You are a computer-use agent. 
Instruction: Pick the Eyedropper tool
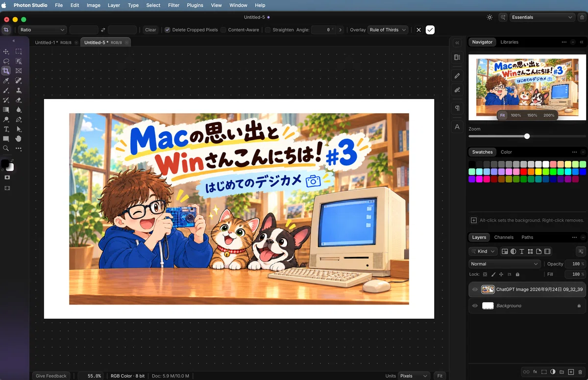coord(6,80)
